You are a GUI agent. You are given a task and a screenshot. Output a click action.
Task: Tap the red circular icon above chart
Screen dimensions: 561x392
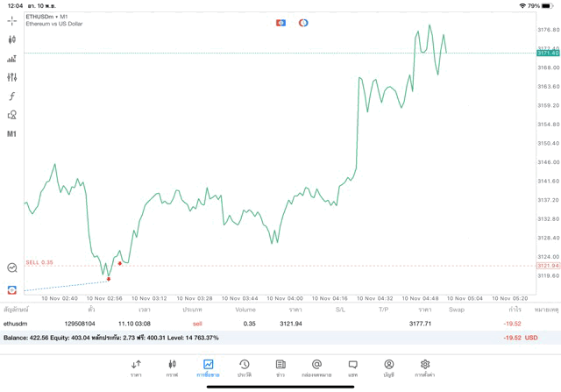(x=303, y=23)
